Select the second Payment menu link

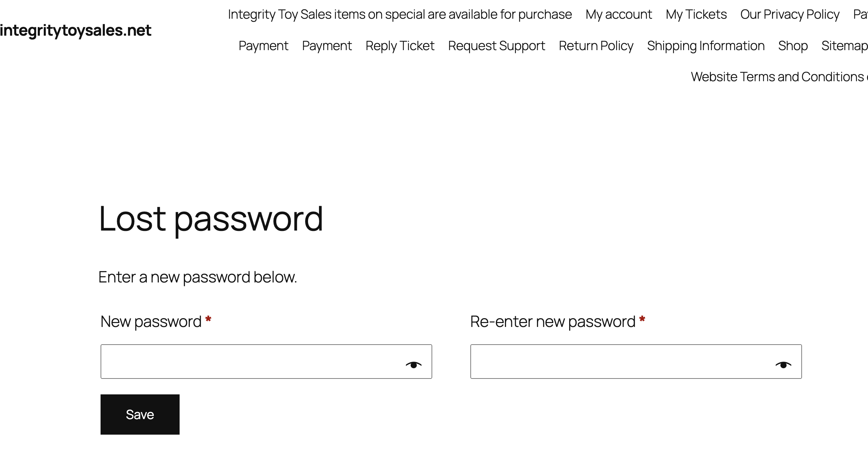coord(327,46)
